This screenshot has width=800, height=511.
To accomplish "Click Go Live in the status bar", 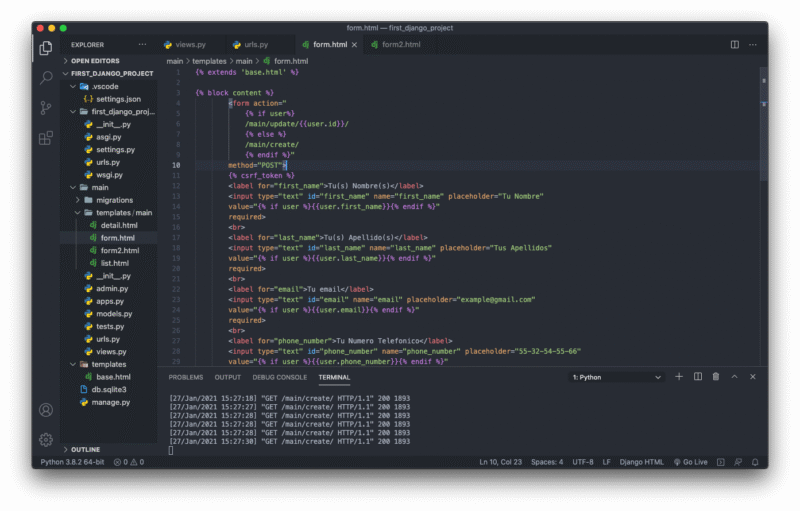I will (690, 462).
